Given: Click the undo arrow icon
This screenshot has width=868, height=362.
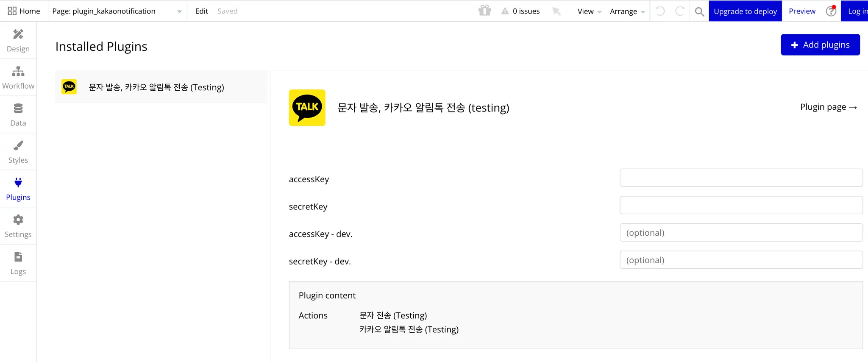Looking at the screenshot, I should (660, 11).
